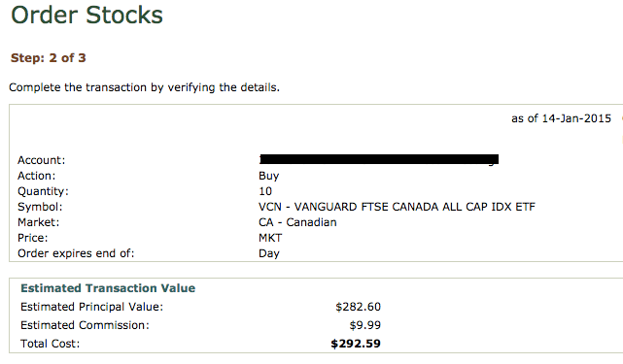
Task: Click the Account: field label
Action: (x=42, y=160)
